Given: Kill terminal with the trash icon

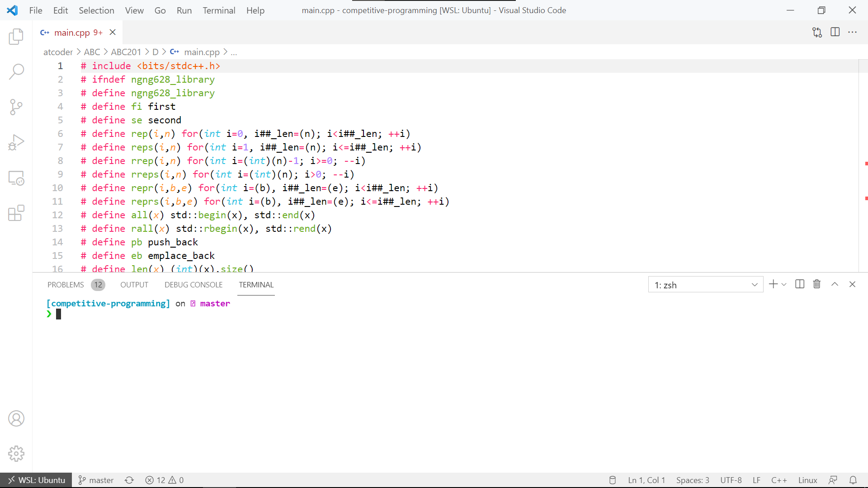Looking at the screenshot, I should tap(816, 284).
